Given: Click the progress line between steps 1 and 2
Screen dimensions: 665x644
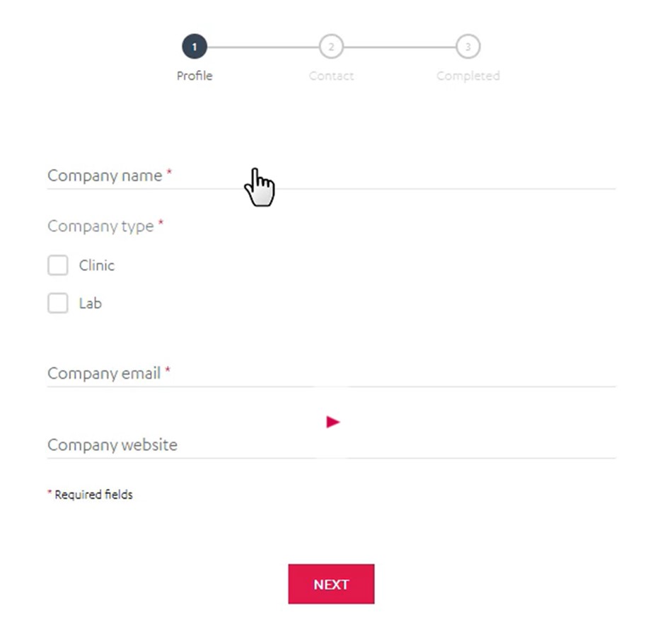Looking at the screenshot, I should coord(262,47).
